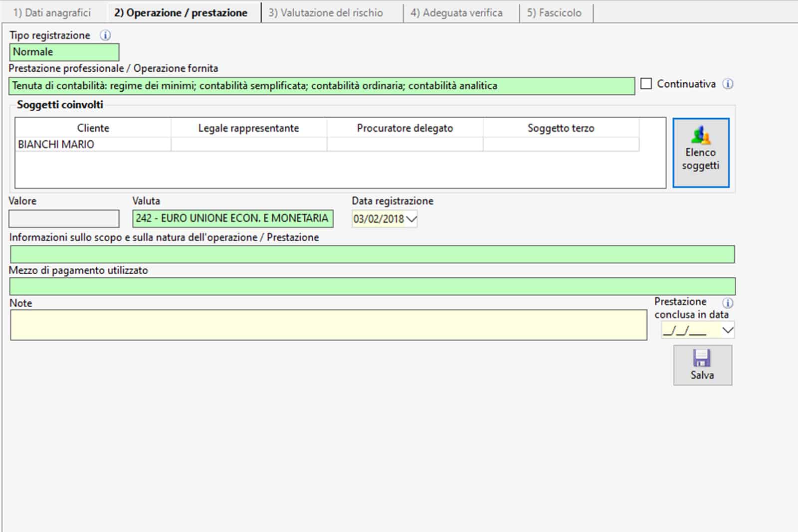This screenshot has height=532, width=798.
Task: Open the Valuta combo box
Action: 233,218
